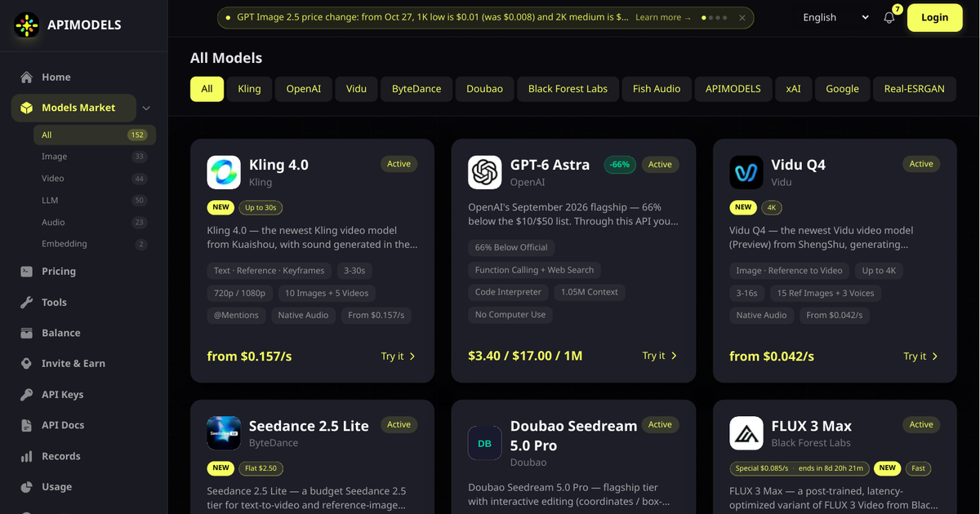980x514 pixels.
Task: Click the Balance wallet icon
Action: pyautogui.click(x=27, y=333)
